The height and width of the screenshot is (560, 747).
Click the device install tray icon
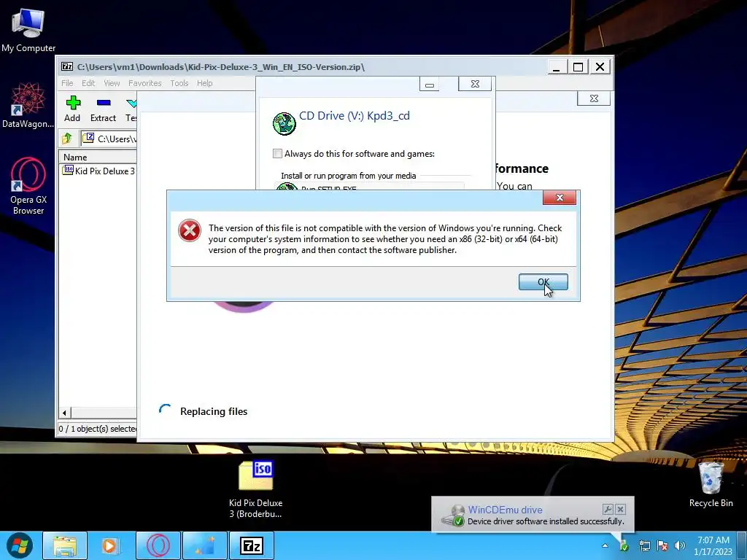pyautogui.click(x=624, y=545)
